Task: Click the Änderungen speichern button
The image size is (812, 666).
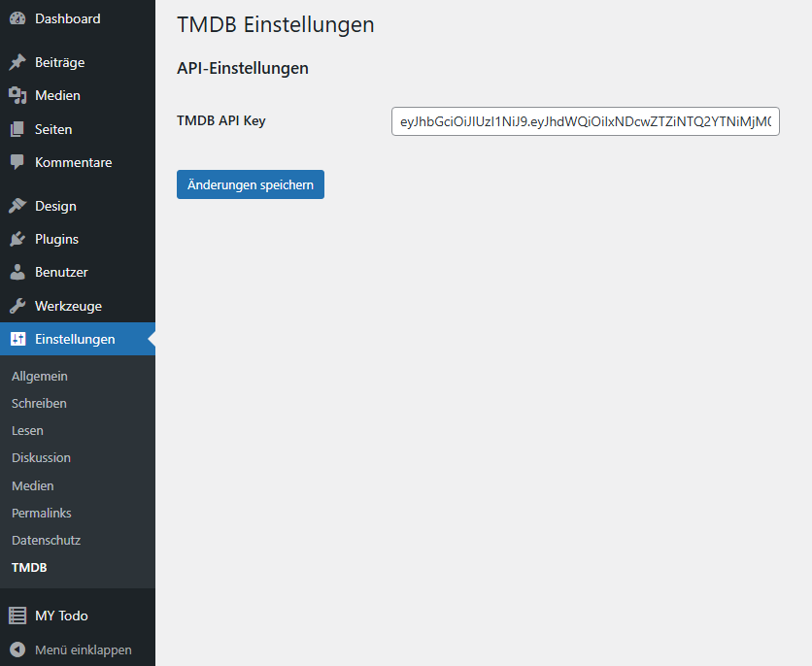Action: point(251,184)
